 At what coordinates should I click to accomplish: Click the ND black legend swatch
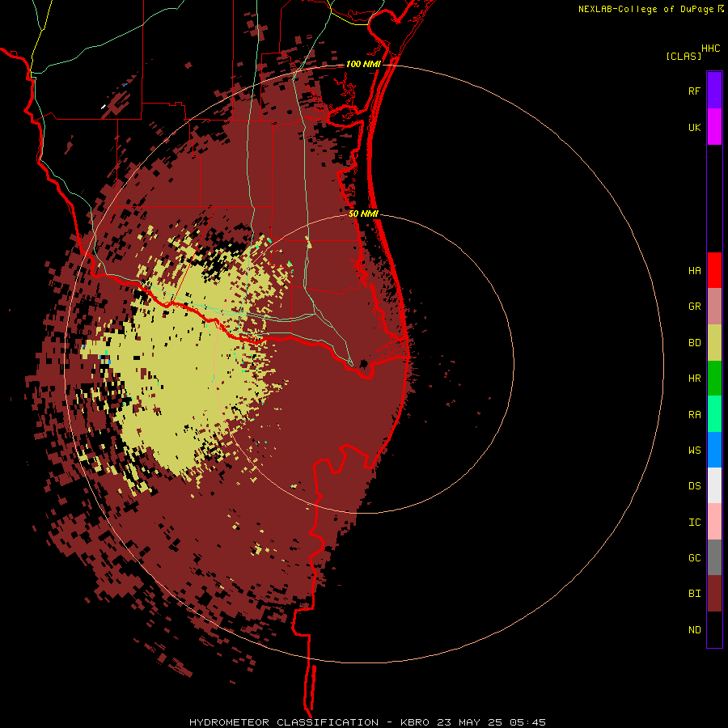coord(714,629)
